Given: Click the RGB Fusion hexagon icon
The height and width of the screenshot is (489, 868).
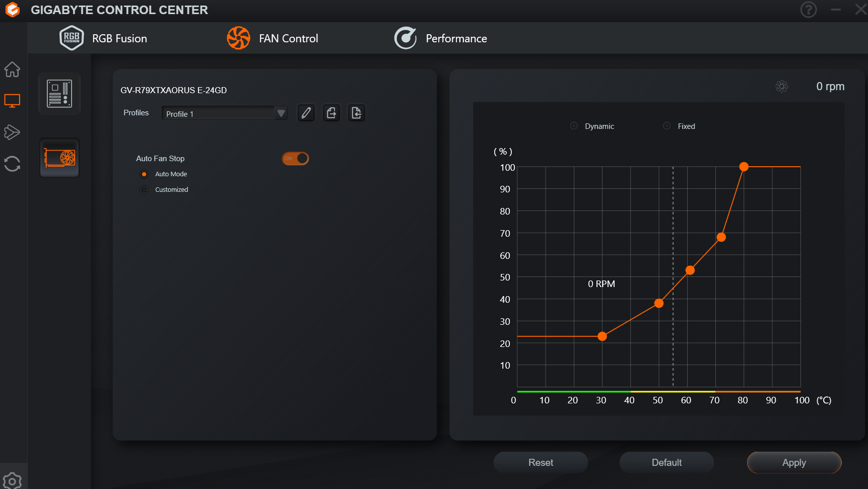Looking at the screenshot, I should click(x=72, y=38).
